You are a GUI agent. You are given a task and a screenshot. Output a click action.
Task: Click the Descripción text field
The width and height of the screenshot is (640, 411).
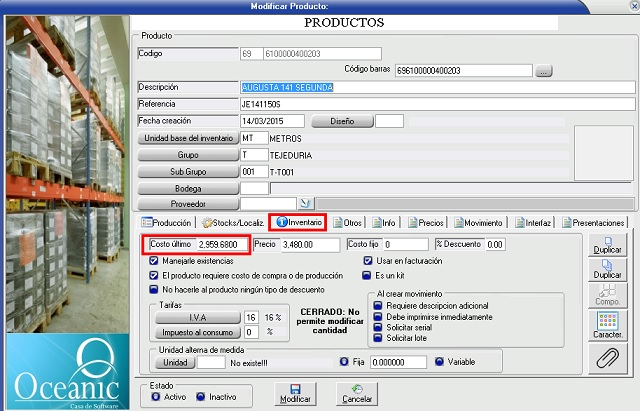(x=437, y=87)
